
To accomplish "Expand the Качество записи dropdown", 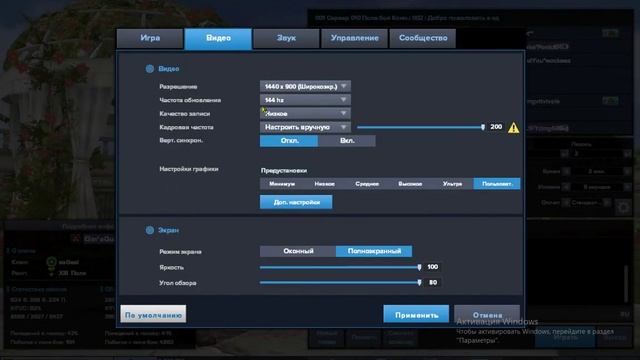I will 305,113.
